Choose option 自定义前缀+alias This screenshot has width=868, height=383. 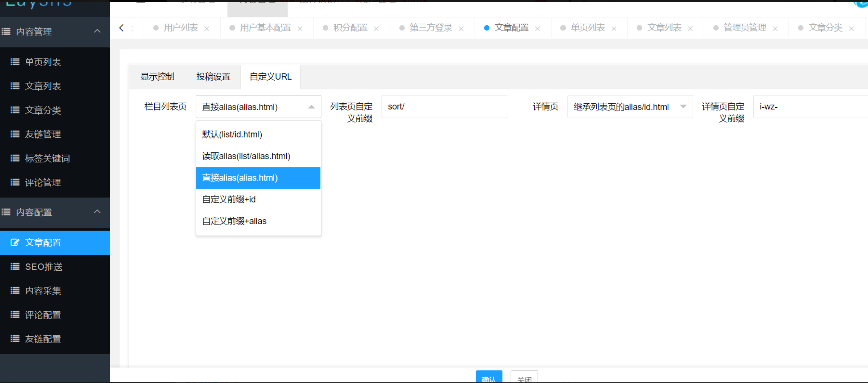click(x=259, y=221)
